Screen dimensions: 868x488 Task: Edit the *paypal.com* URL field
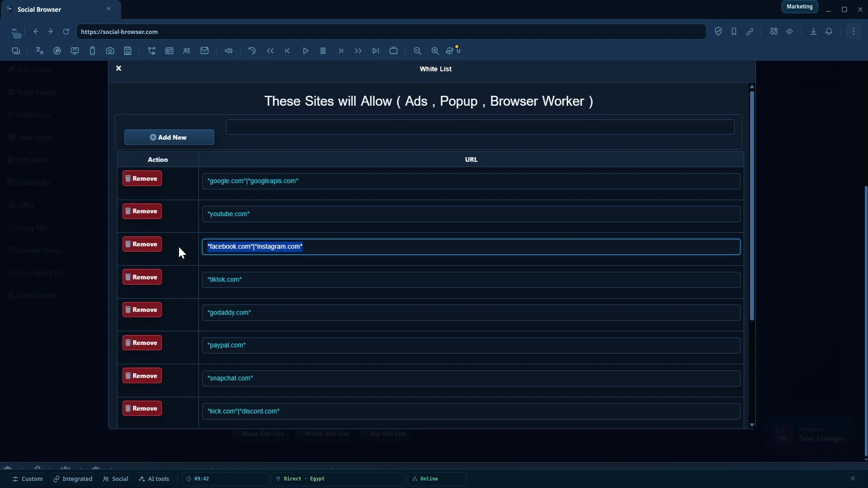coord(471,346)
